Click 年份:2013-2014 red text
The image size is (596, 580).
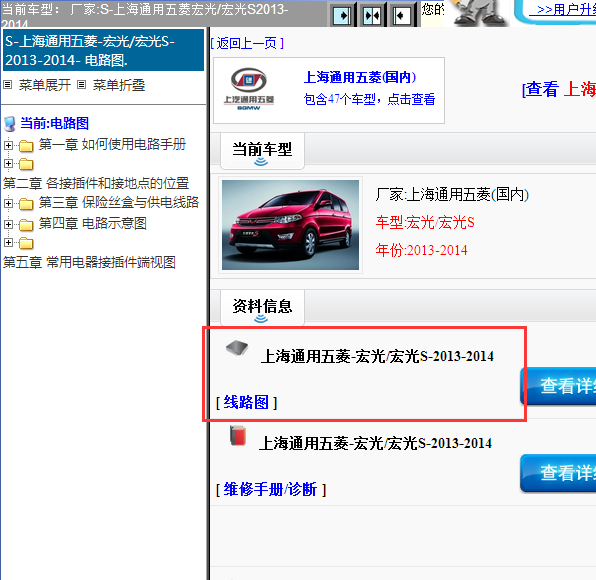[422, 250]
